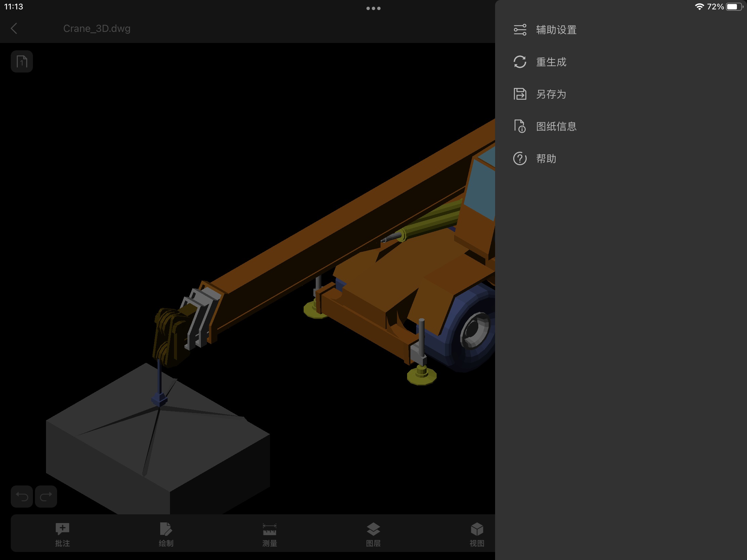Choose 另存为 from the side menu

[551, 94]
